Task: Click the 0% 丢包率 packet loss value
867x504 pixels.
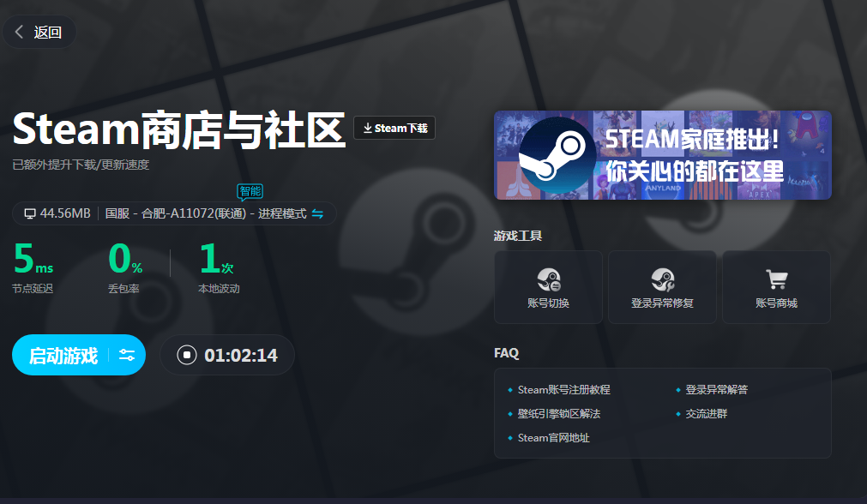Action: [125, 259]
